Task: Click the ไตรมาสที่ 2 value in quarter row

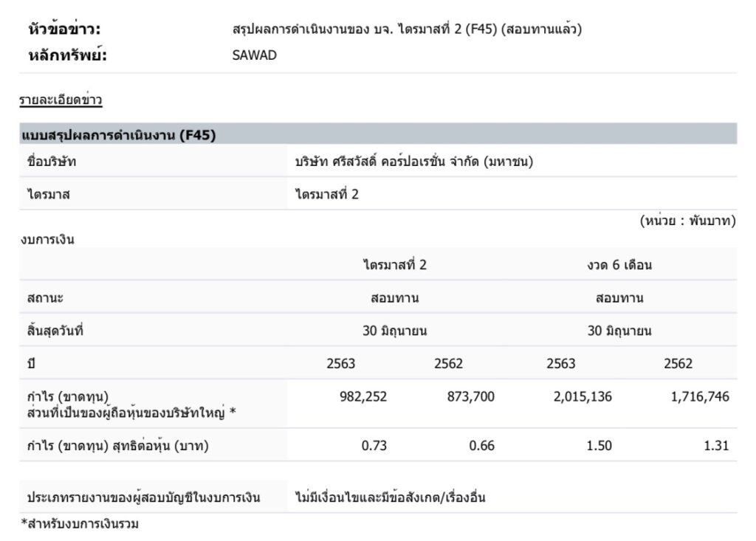Action: point(326,195)
